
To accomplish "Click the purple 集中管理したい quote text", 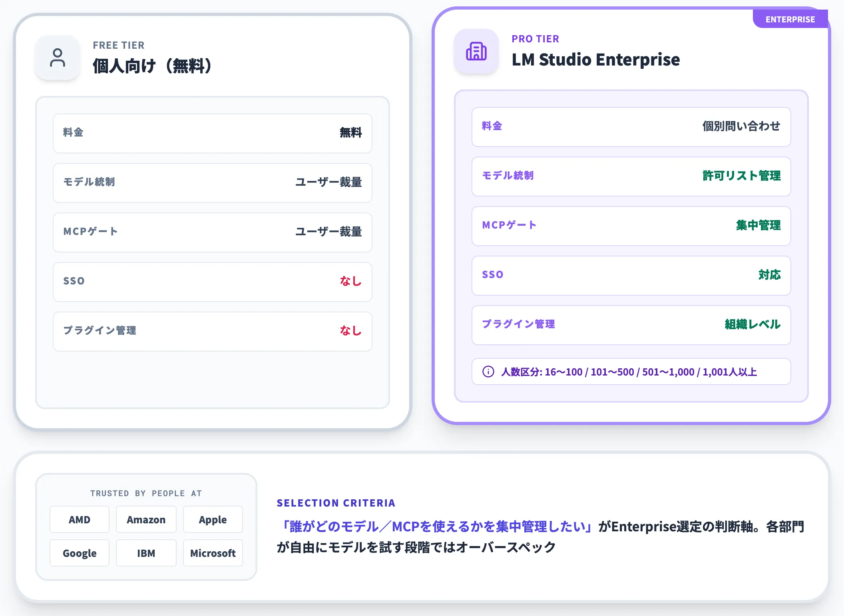I will (437, 527).
